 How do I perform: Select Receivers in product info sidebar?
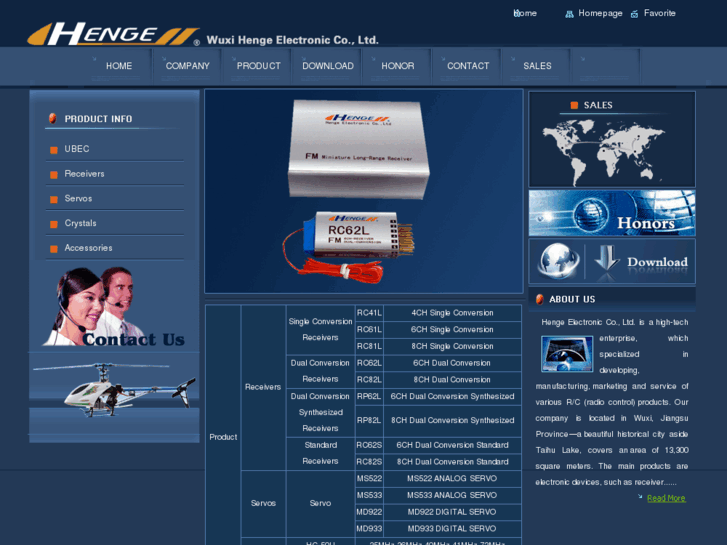[85, 174]
